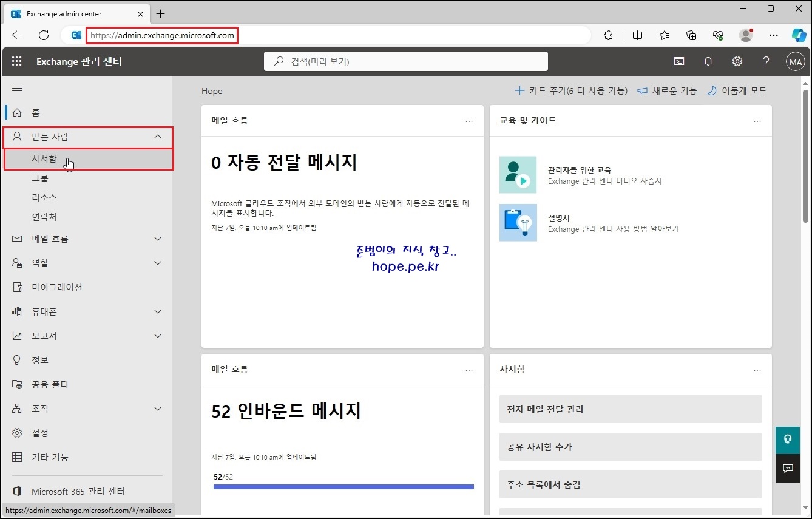The width and height of the screenshot is (812, 519).
Task: Collapse the navigation hamburger menu
Action: pos(17,89)
